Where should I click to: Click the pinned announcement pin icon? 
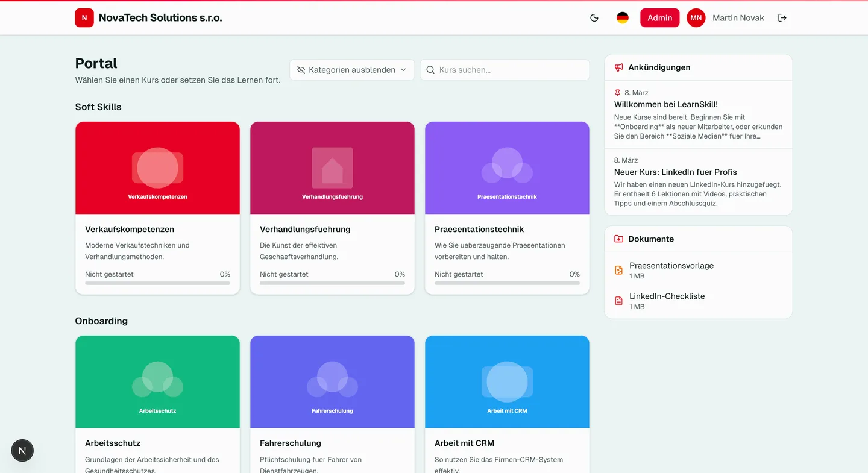[x=617, y=92]
